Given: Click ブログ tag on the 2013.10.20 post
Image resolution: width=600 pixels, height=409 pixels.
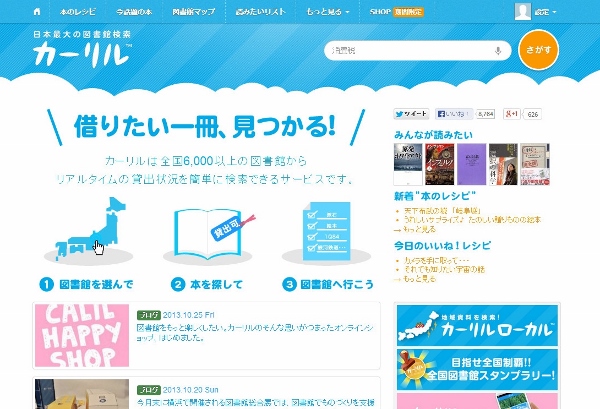Looking at the screenshot, I should tap(148, 390).
